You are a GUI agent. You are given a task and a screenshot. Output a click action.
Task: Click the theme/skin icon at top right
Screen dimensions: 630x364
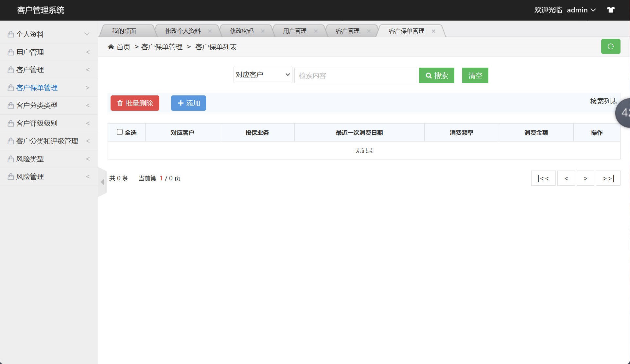click(611, 10)
